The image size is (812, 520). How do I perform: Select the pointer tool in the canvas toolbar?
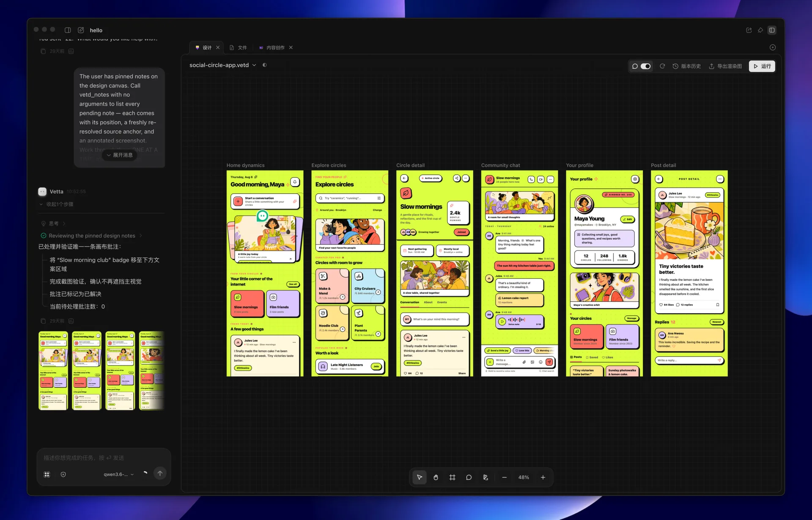pyautogui.click(x=420, y=477)
